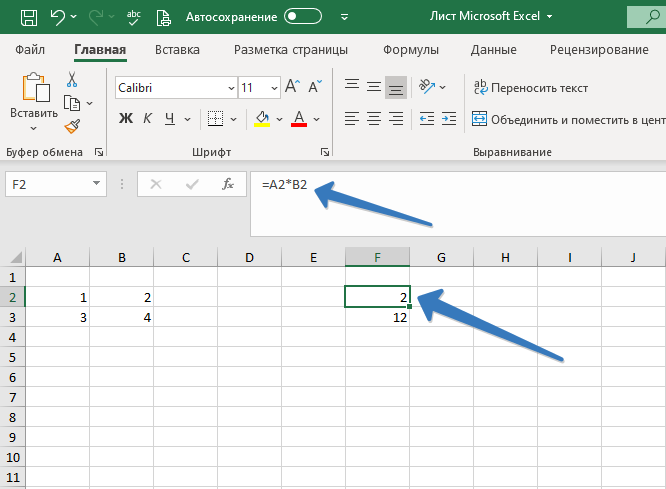Click the Name Box showing F2
666x489 pixels.
(48, 184)
